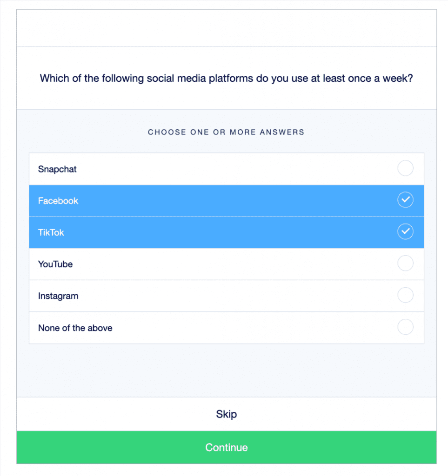This screenshot has width=448, height=476.
Task: Uncheck the Facebook answer checkmark
Action: [x=405, y=200]
